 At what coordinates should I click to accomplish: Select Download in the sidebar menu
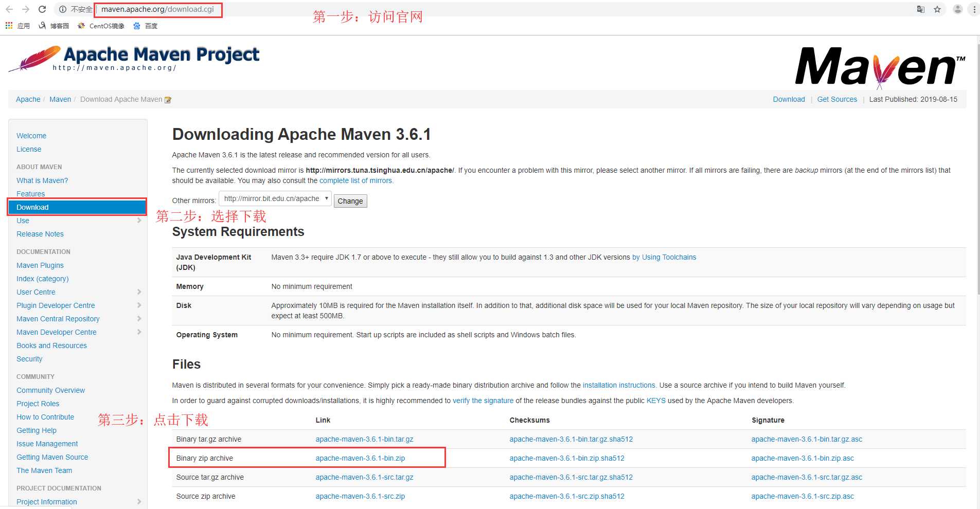tap(77, 207)
